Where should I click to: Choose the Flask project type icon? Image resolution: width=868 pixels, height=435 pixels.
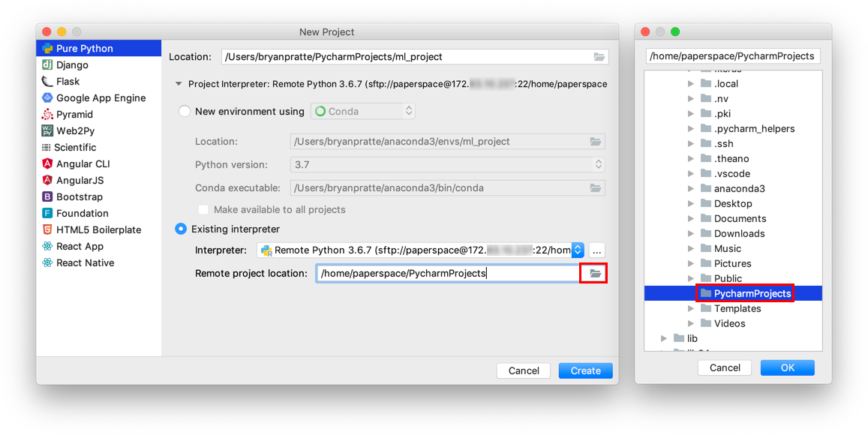click(47, 82)
